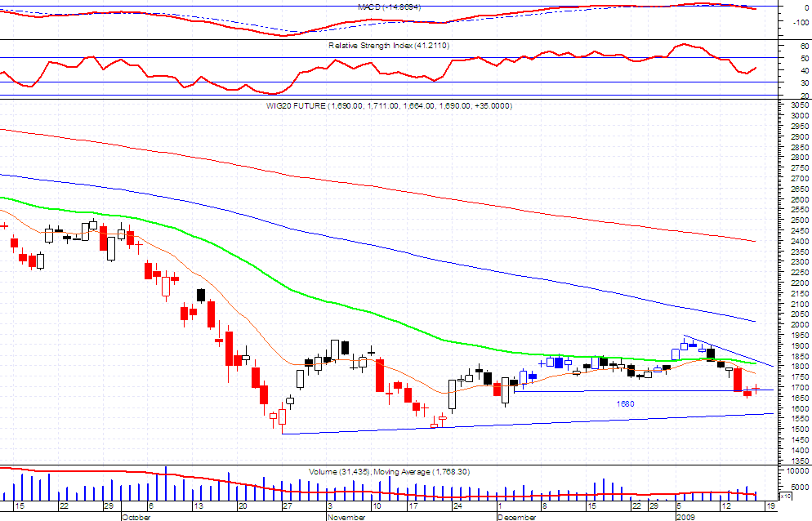Viewport: 812px width, 521px height.
Task: Click the 27 date label in October
Action: [288, 506]
